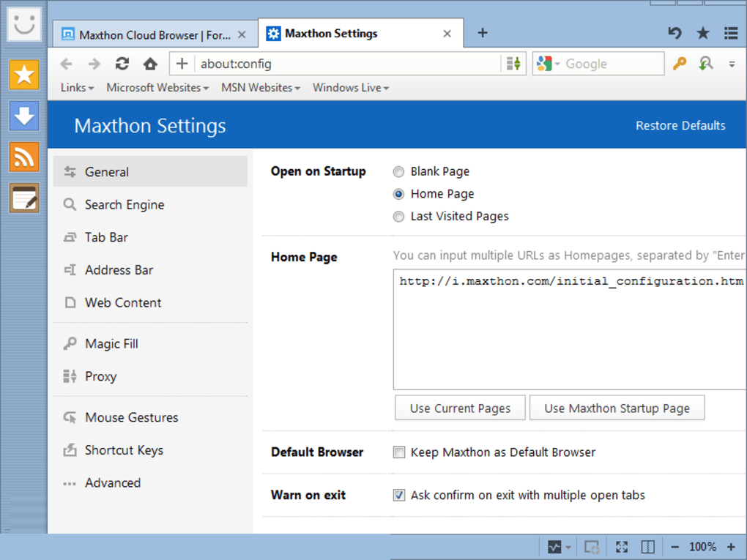Click the smiley face avatar icon
This screenshot has width=747, height=560.
(24, 24)
